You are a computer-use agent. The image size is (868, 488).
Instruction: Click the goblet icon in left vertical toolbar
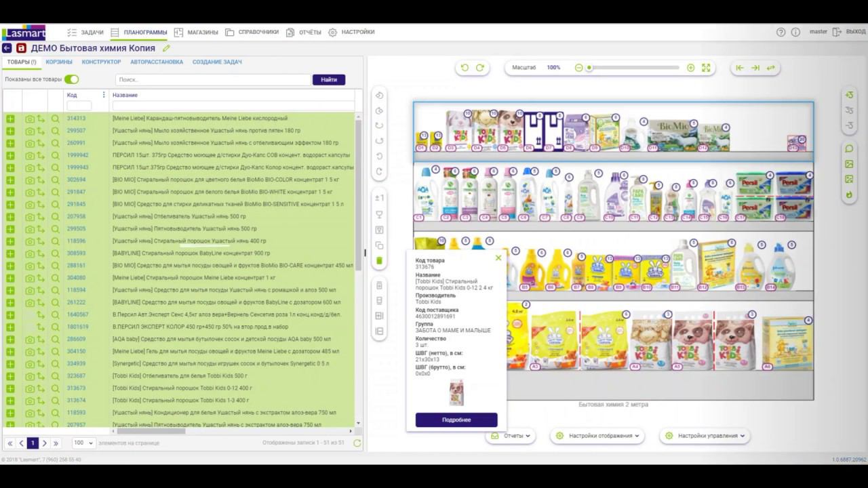point(380,214)
